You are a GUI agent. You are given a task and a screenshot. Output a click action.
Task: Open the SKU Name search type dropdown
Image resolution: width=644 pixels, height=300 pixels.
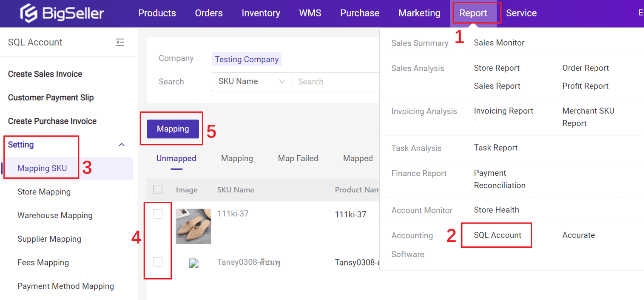(x=252, y=81)
